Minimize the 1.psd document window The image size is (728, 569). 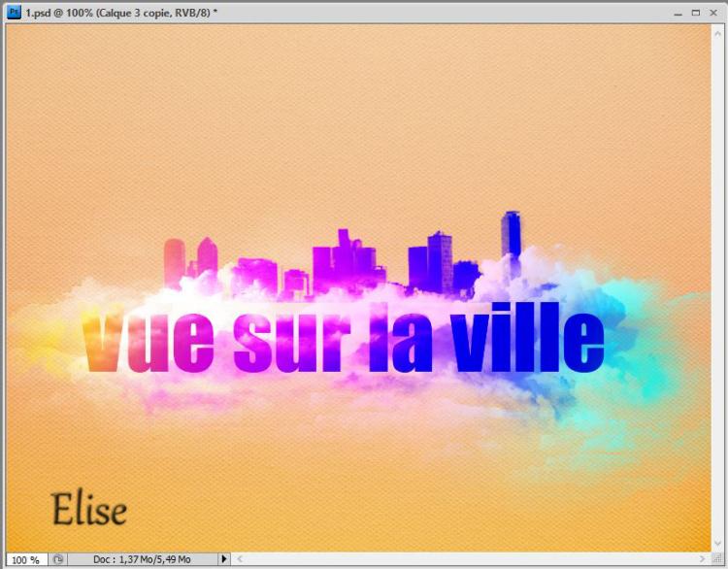point(678,13)
